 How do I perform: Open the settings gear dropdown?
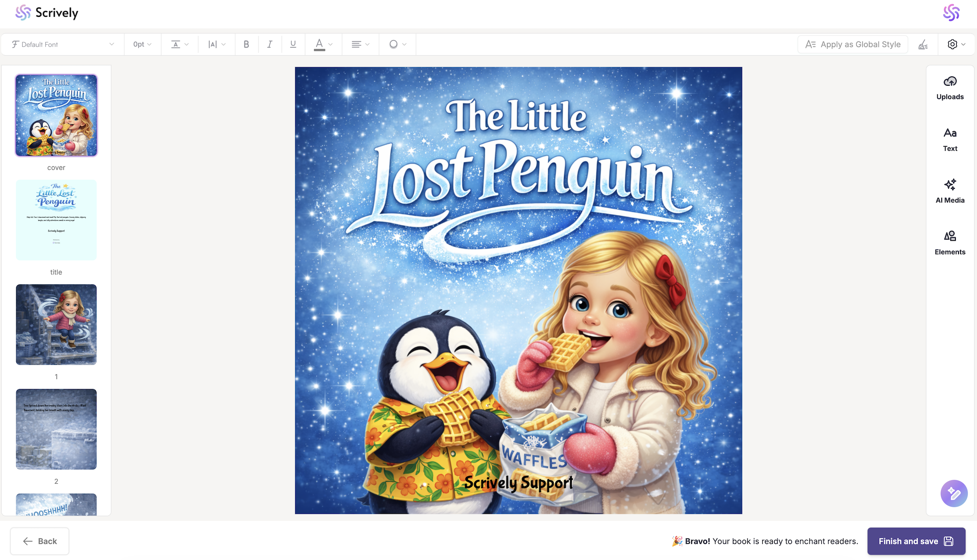(x=956, y=44)
